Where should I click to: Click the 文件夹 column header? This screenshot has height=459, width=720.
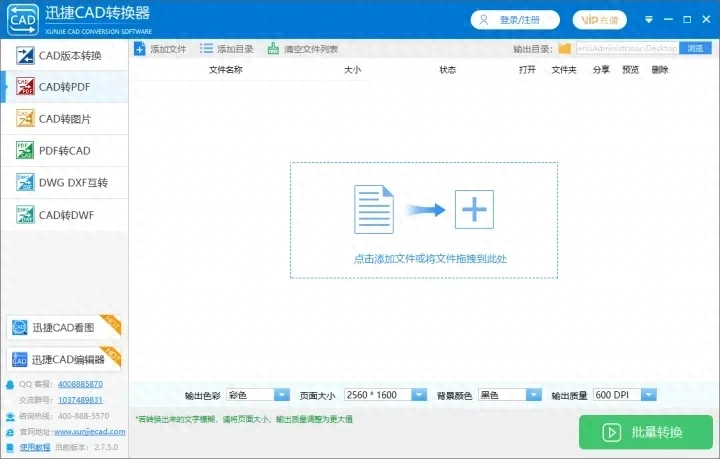[x=564, y=70]
